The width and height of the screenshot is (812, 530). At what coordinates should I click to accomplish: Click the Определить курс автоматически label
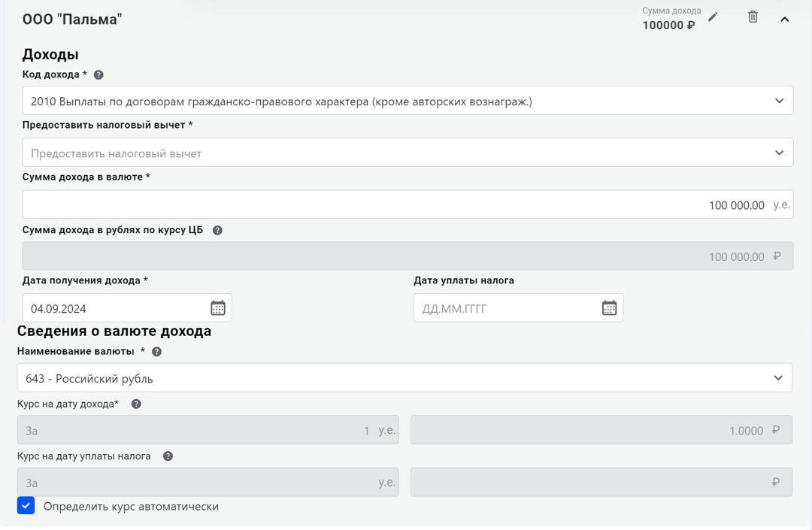[x=131, y=507]
